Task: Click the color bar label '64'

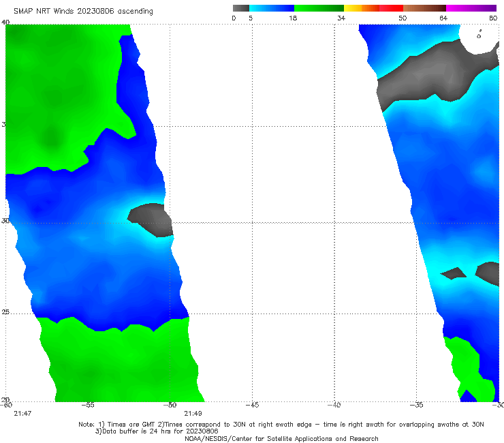Action: (x=443, y=18)
